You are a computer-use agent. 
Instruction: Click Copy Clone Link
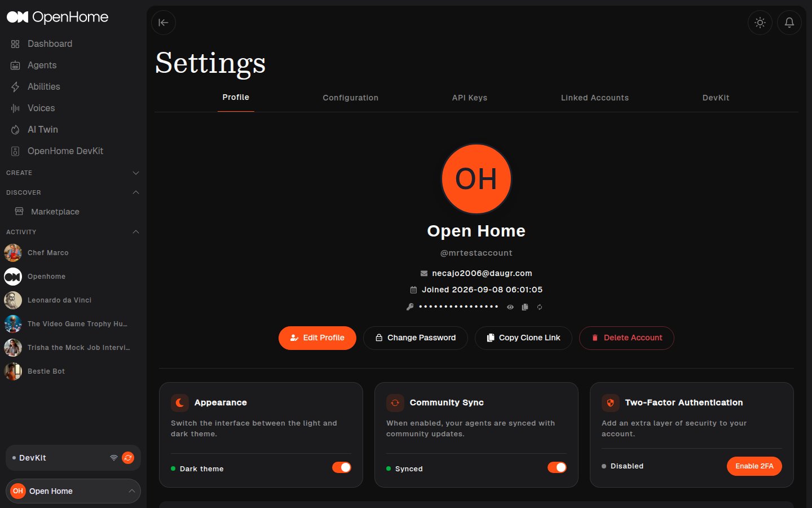point(523,338)
